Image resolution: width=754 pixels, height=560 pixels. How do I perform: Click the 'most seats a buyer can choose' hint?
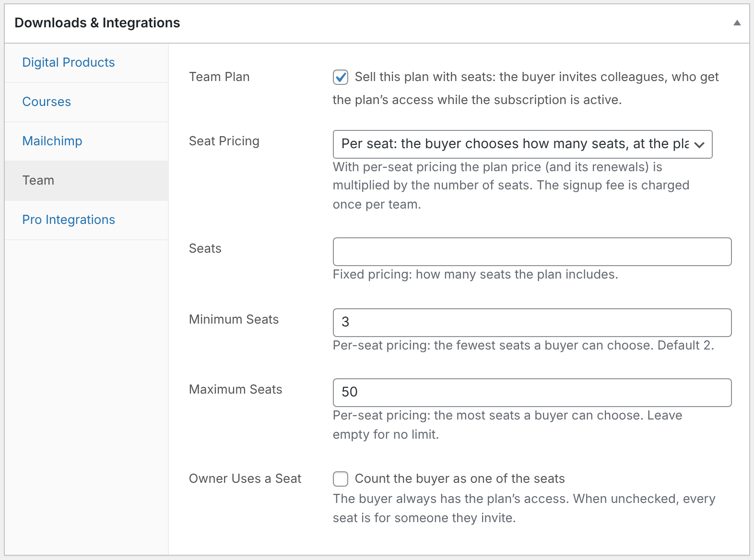coord(507,425)
